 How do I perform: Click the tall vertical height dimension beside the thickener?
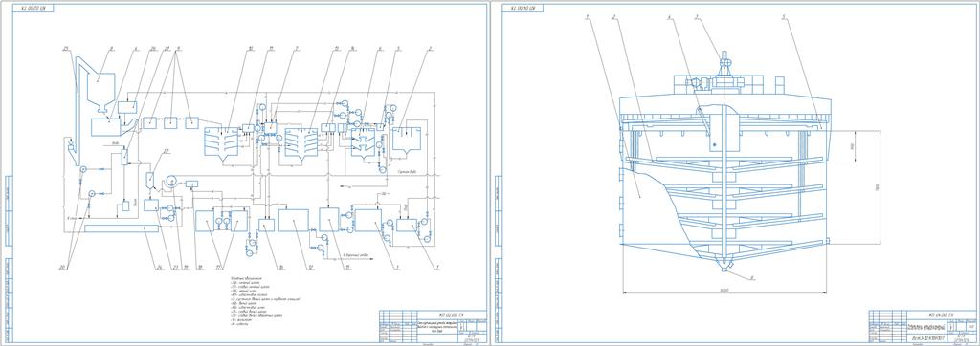880,187
